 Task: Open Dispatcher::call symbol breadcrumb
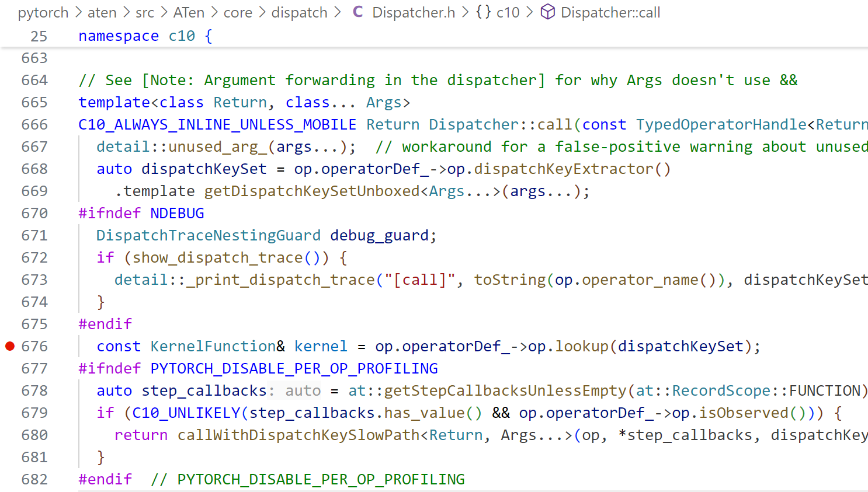(610, 13)
